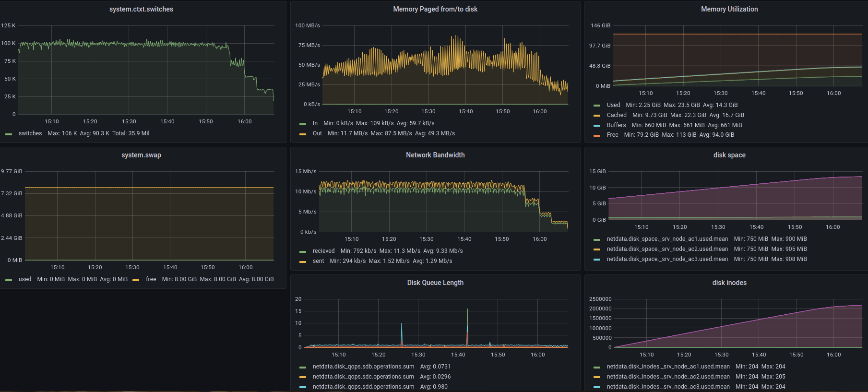Image resolution: width=868 pixels, height=392 pixels.
Task: Open the Disk Queue Length panel title menu
Action: coord(435,283)
